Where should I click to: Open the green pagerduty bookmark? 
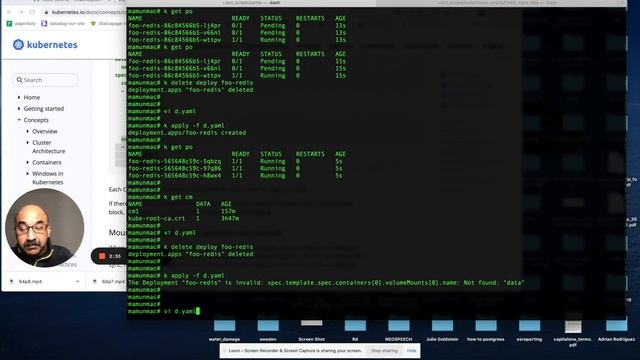(x=21, y=24)
